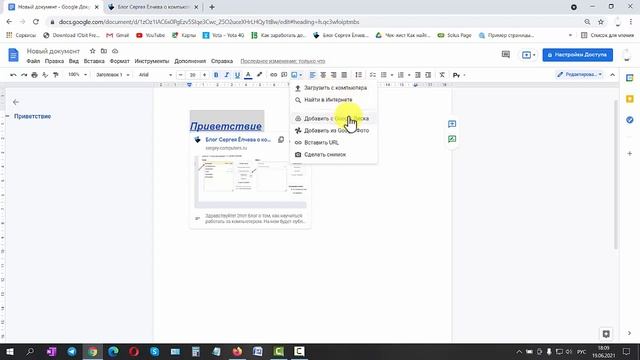Choose Сделать снимок option
Viewport: 640px width, 360px height.
pyautogui.click(x=333, y=155)
